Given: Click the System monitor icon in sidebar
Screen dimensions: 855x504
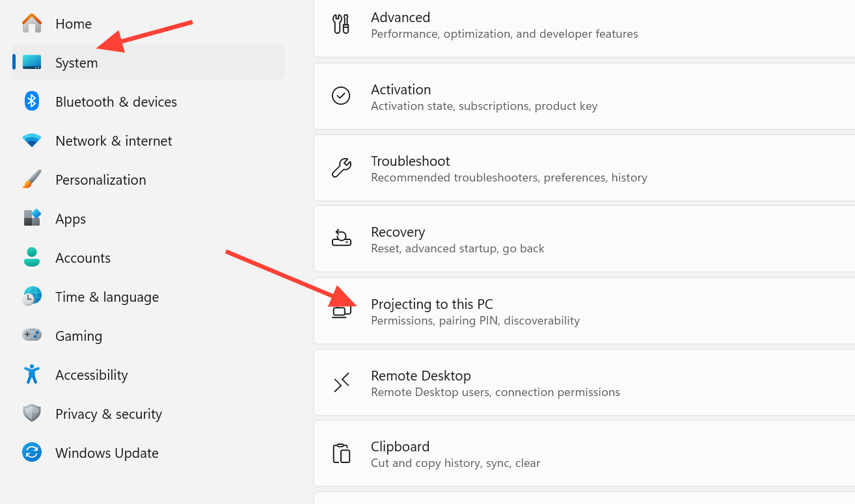Looking at the screenshot, I should pos(31,62).
